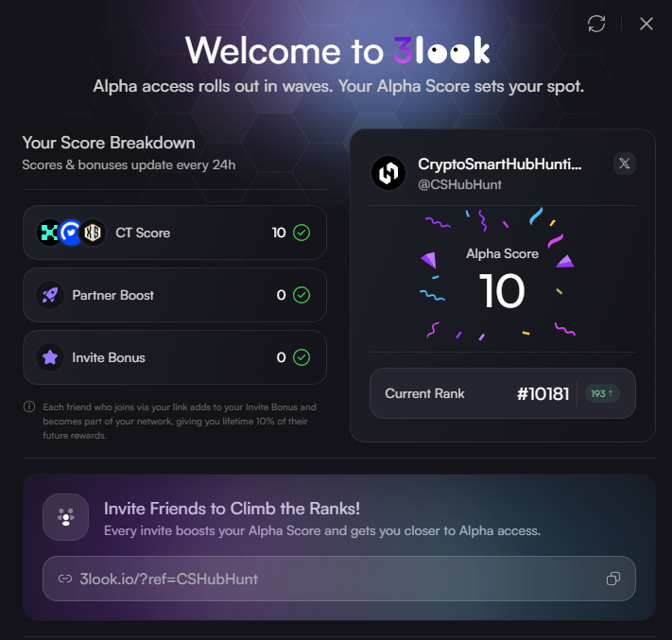
Task: Open the X (Twitter) profile icon
Action: coord(625,164)
